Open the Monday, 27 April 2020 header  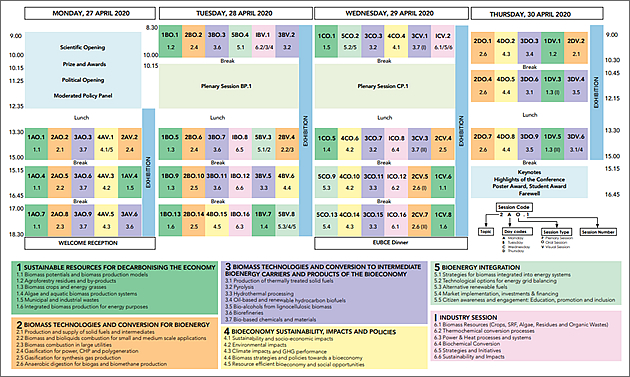point(90,13)
